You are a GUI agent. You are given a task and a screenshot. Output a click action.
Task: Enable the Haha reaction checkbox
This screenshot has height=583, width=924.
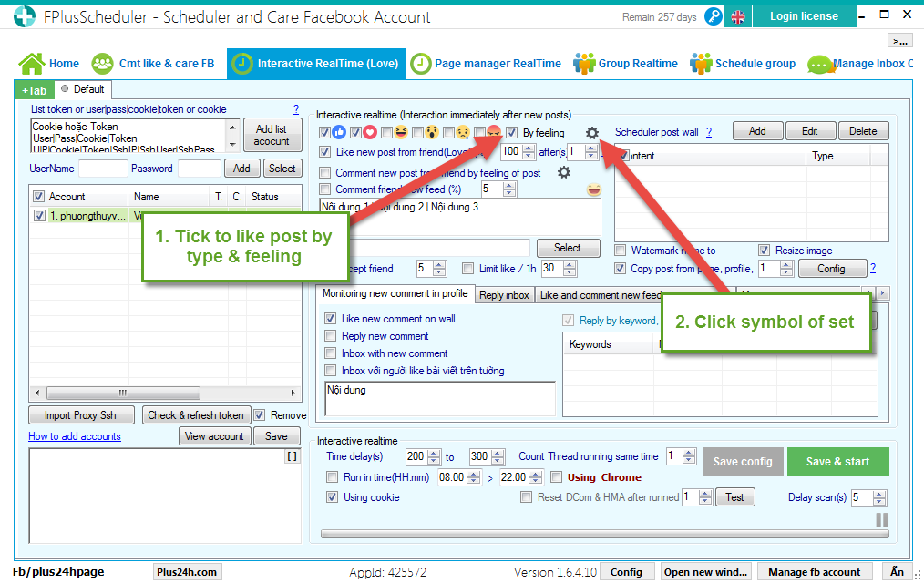tap(386, 132)
